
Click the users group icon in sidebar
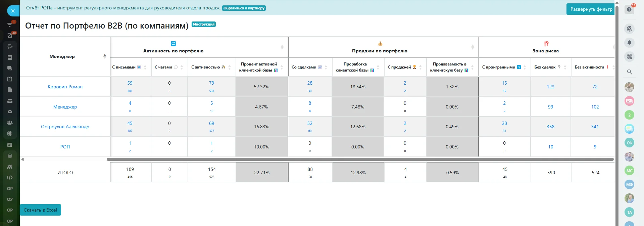pyautogui.click(x=10, y=123)
